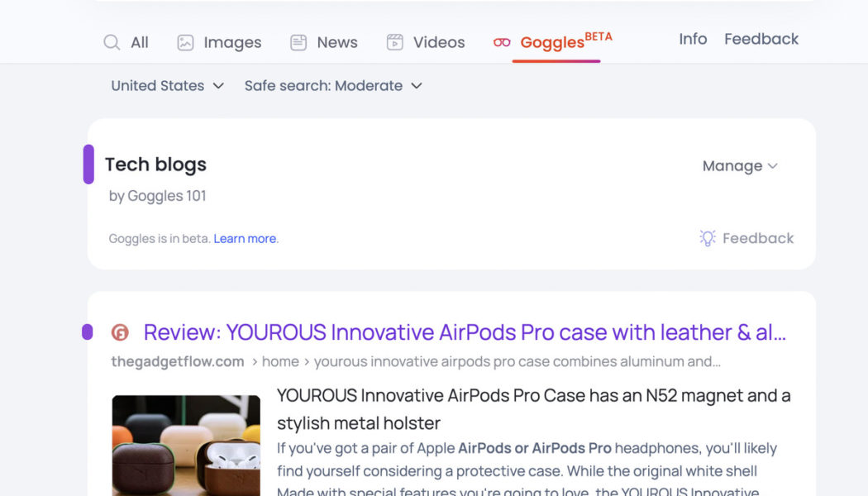Click the Feedback button in the Tech blogs card

(756, 238)
